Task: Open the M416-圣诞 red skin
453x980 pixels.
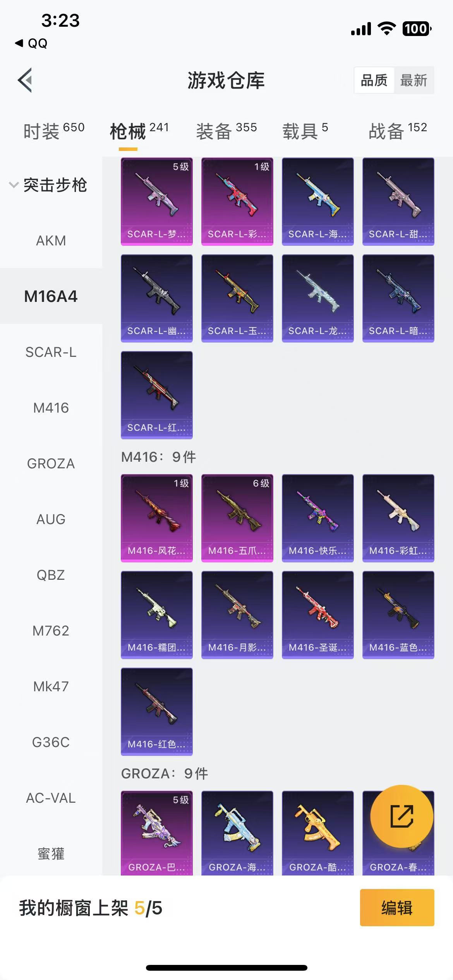Action: 318,615
